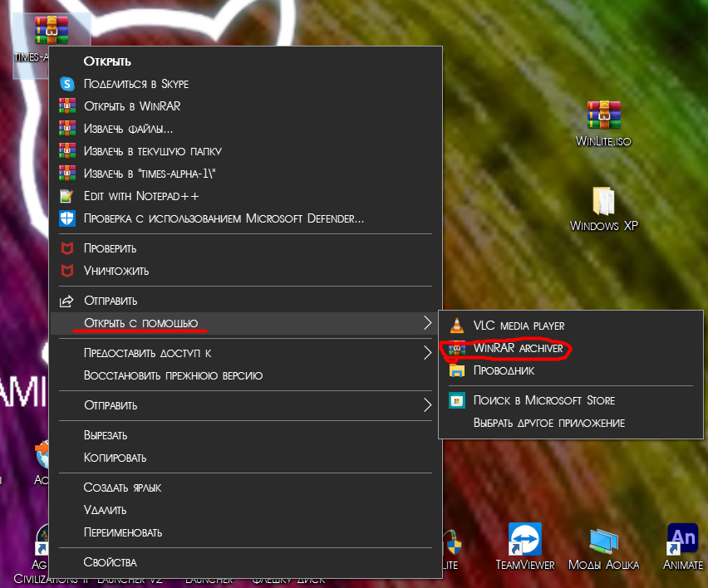This screenshot has height=588, width=708.
Task: Select the Windows XP folder on desktop
Action: 603,209
